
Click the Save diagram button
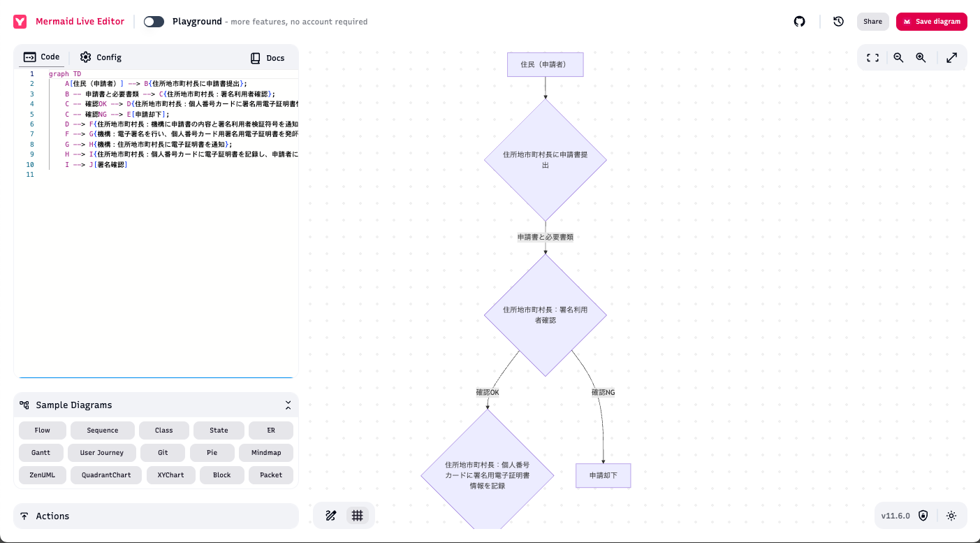932,22
